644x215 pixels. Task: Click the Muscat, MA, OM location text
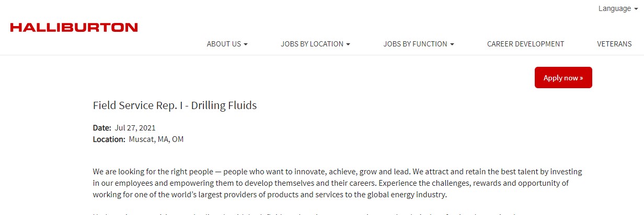pos(156,139)
